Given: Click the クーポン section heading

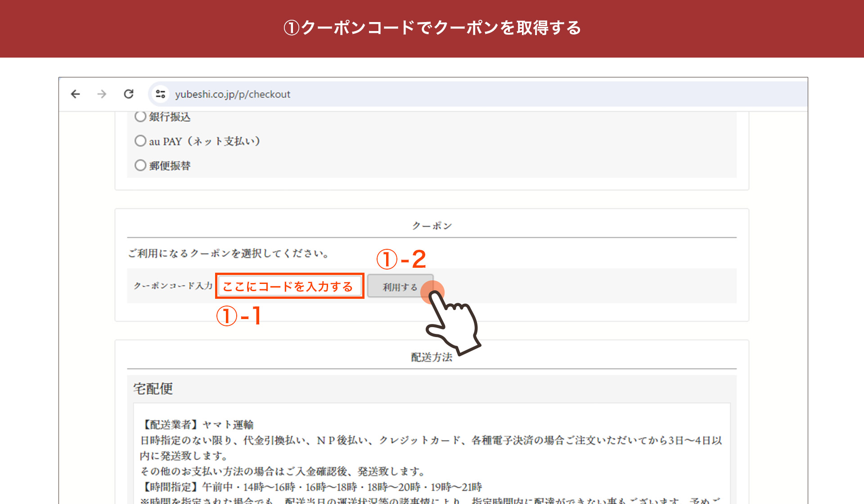Looking at the screenshot, I should [x=431, y=225].
